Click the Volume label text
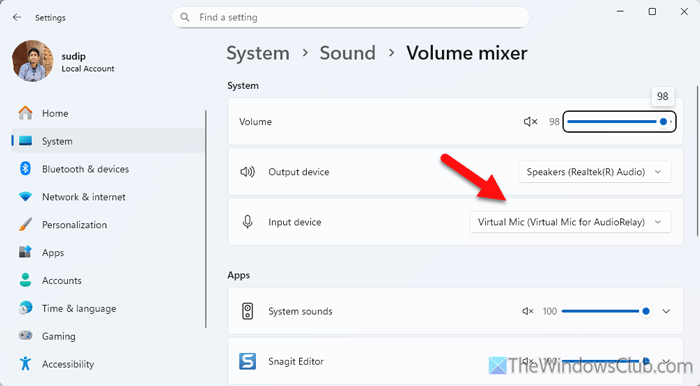Viewport: 700px width, 386px height. click(255, 121)
